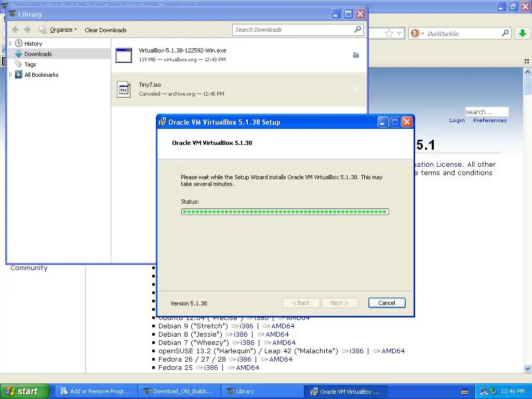Select All Bookmarks in the Library sidebar

42,75
